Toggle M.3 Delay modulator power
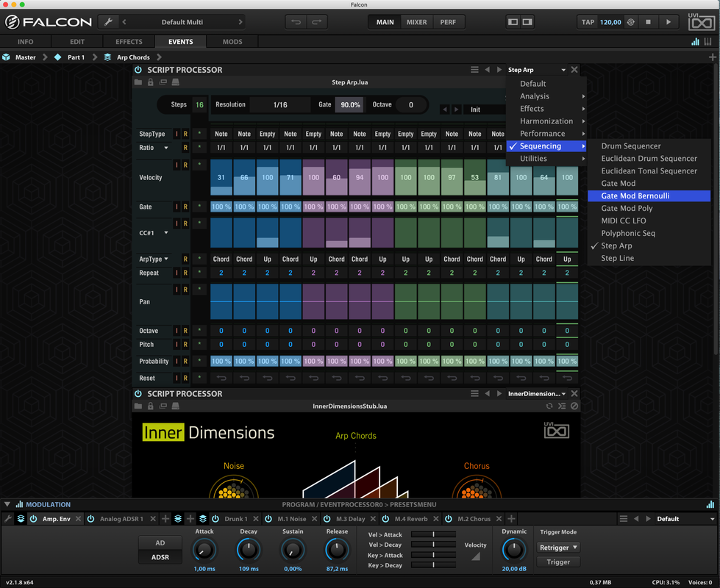Image resolution: width=720 pixels, height=588 pixels. tap(327, 519)
